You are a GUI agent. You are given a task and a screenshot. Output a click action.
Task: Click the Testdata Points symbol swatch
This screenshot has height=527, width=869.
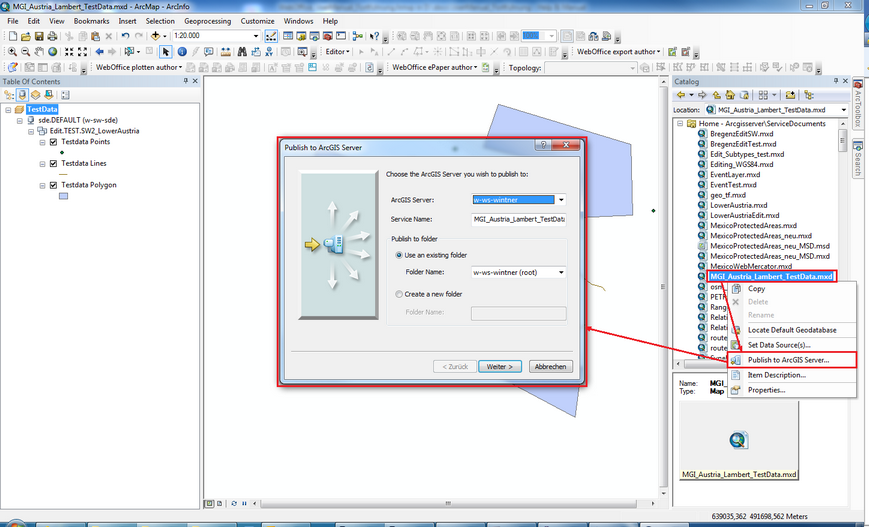coord(62,152)
